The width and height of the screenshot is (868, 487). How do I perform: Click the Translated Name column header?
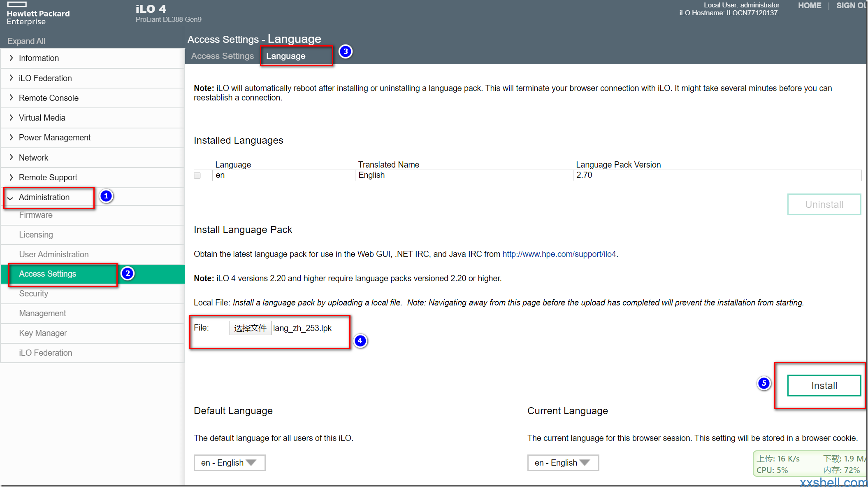pos(389,165)
